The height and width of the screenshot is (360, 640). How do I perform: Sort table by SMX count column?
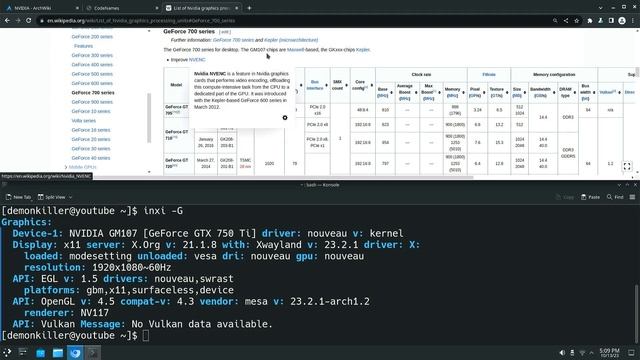[346, 85]
